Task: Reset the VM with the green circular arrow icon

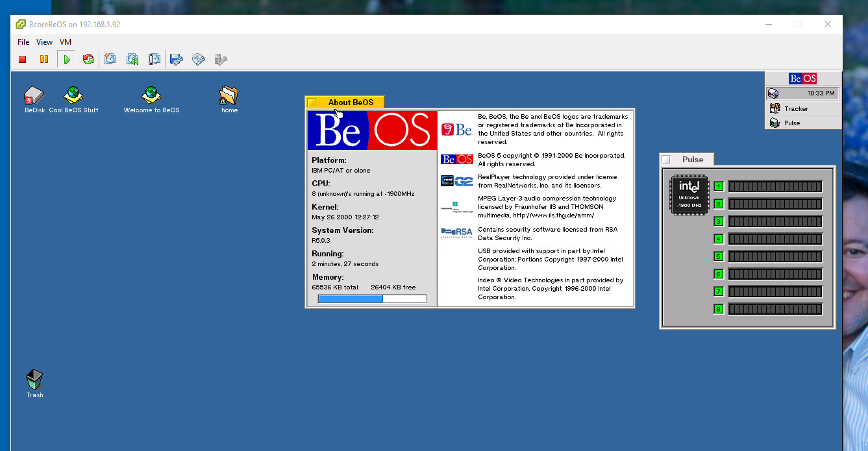Action: click(x=88, y=59)
